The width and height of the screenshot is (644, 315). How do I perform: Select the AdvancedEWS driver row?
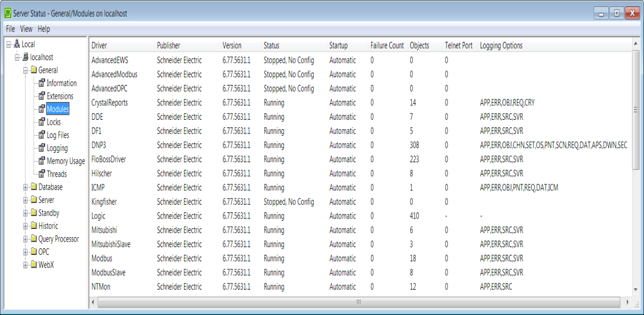point(361,60)
